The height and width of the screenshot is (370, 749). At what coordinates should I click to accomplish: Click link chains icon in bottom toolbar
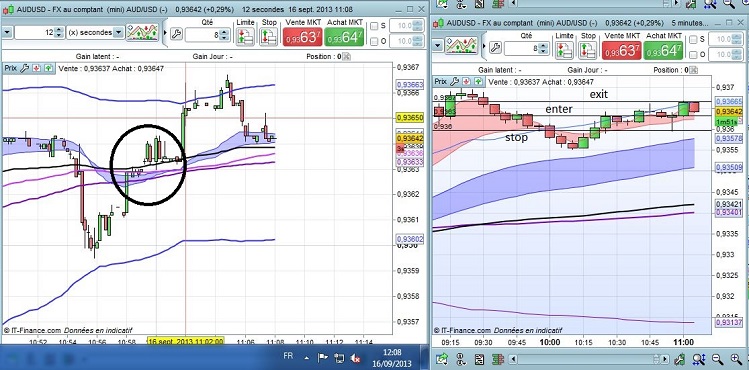pos(460,359)
